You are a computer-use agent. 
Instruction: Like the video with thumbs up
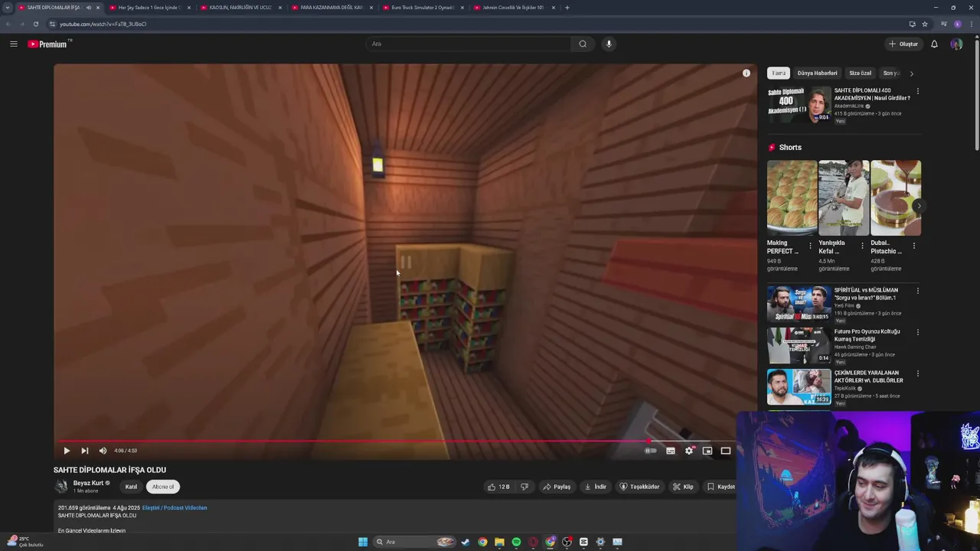coord(498,487)
